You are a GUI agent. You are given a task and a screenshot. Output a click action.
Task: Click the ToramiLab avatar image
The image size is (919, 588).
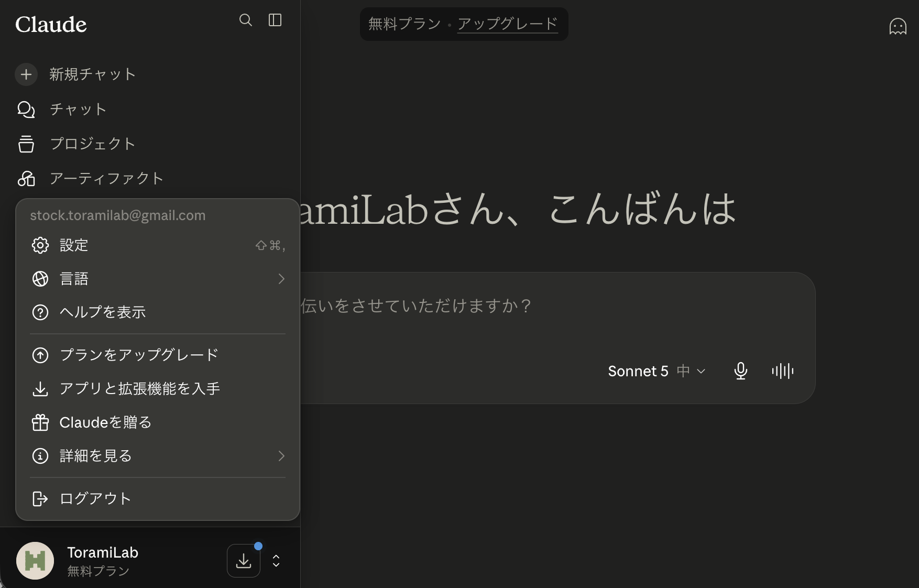pyautogui.click(x=35, y=561)
